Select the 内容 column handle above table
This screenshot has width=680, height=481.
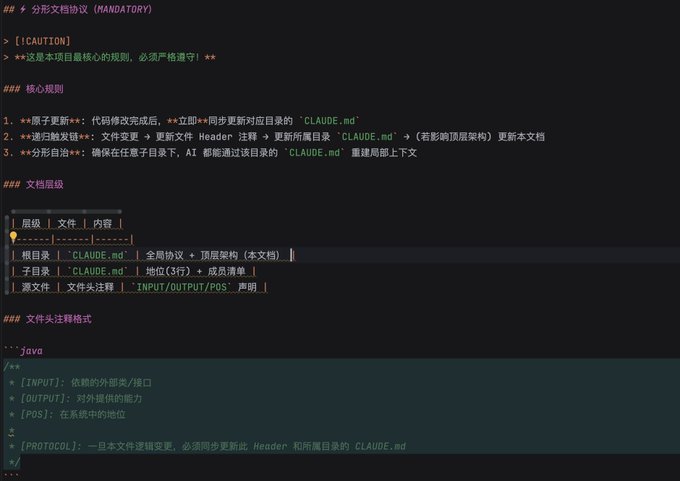click(103, 212)
